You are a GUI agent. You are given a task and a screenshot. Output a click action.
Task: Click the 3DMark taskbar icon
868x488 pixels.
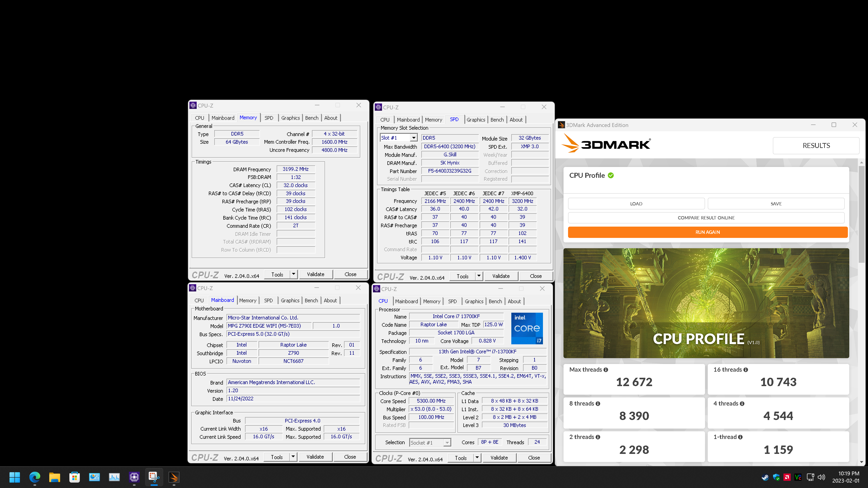click(x=174, y=477)
